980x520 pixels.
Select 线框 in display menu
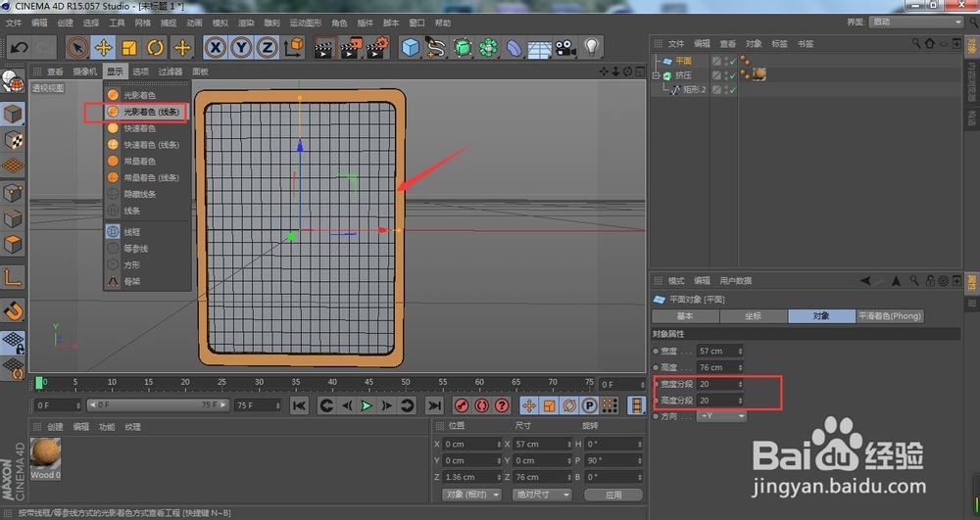pyautogui.click(x=132, y=231)
